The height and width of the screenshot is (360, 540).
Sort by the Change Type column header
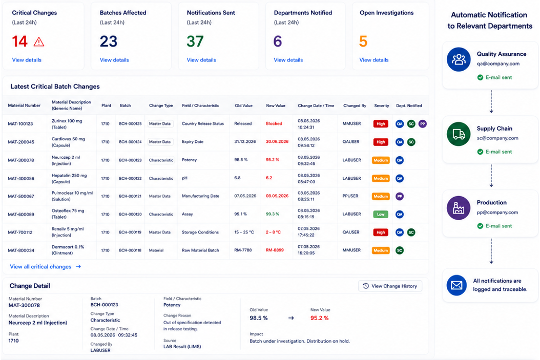(161, 105)
